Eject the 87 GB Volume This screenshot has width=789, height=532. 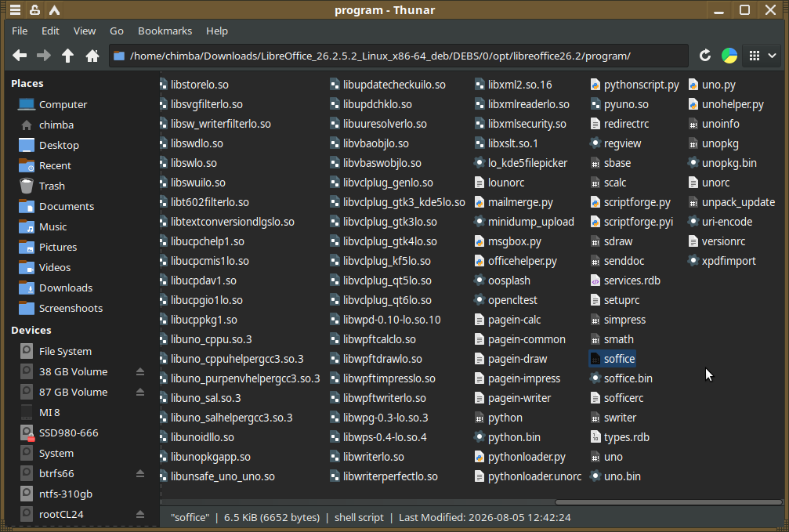[x=140, y=392]
